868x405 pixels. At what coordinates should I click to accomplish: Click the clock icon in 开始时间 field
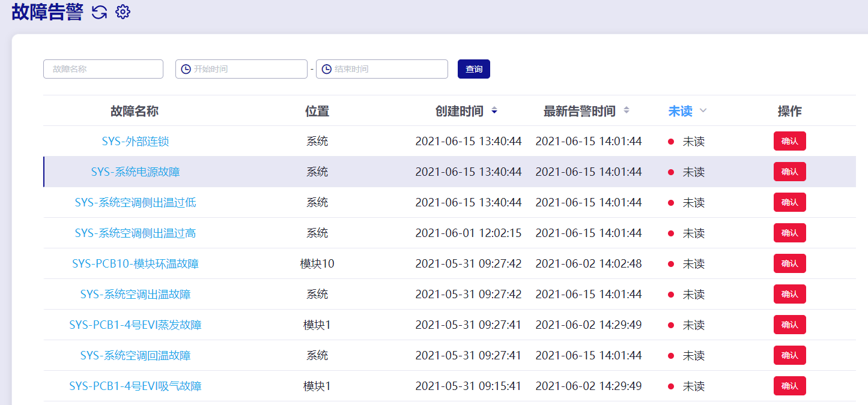(x=186, y=69)
